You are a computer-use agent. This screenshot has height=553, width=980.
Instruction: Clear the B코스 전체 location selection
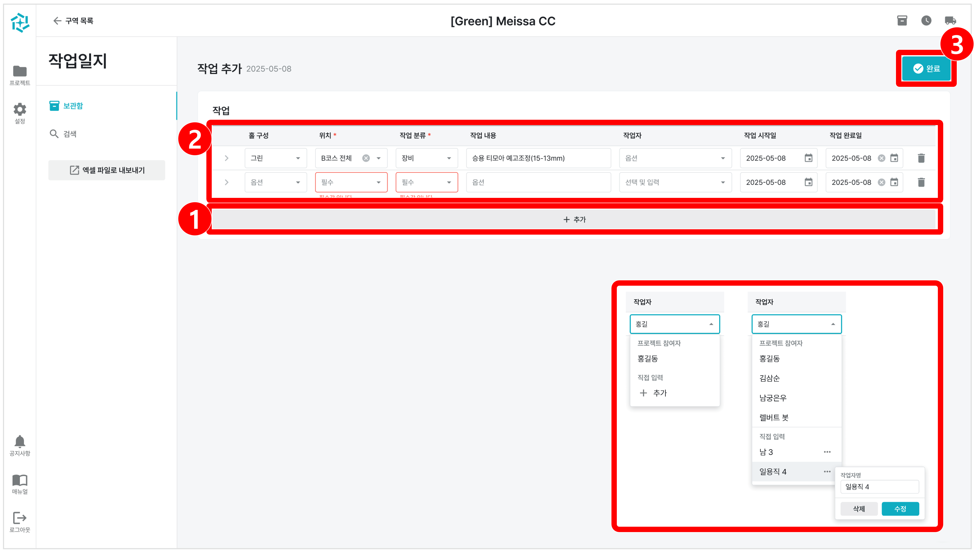click(x=365, y=158)
